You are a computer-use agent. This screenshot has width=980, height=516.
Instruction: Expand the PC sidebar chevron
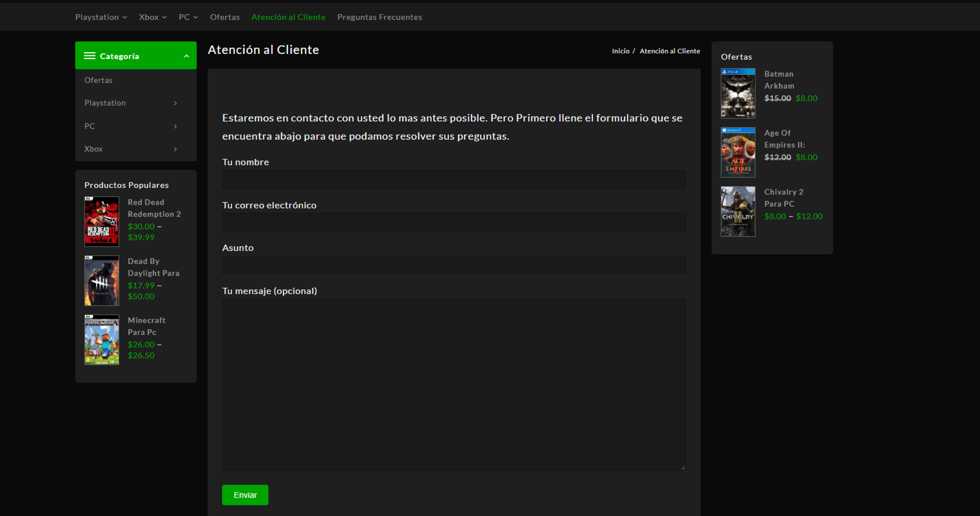tap(176, 126)
